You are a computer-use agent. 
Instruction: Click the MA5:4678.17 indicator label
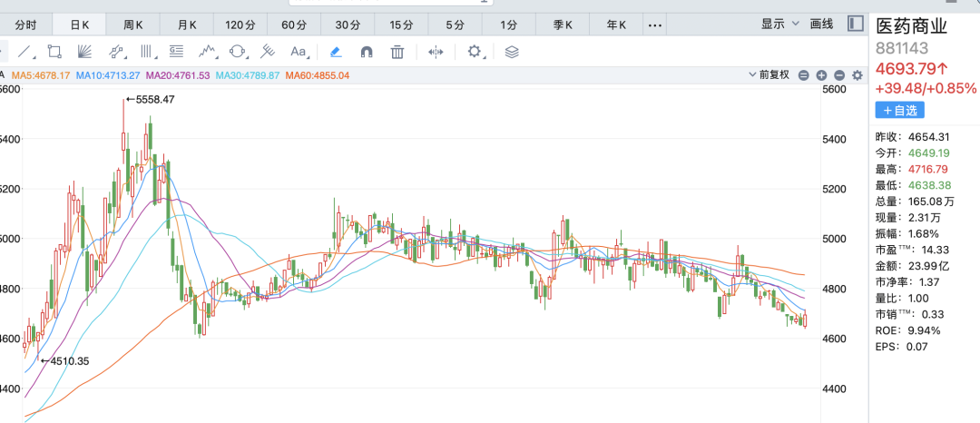tap(41, 75)
